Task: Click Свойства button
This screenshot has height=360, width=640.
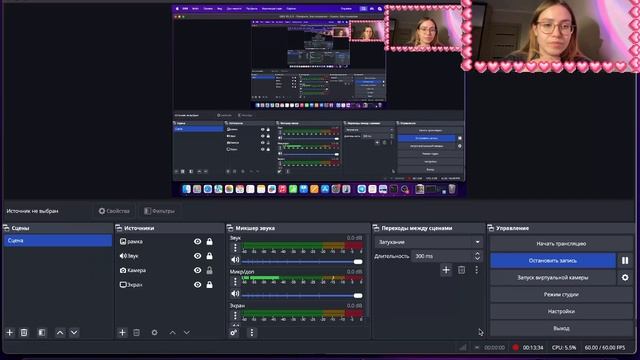Action: pyautogui.click(x=114, y=211)
